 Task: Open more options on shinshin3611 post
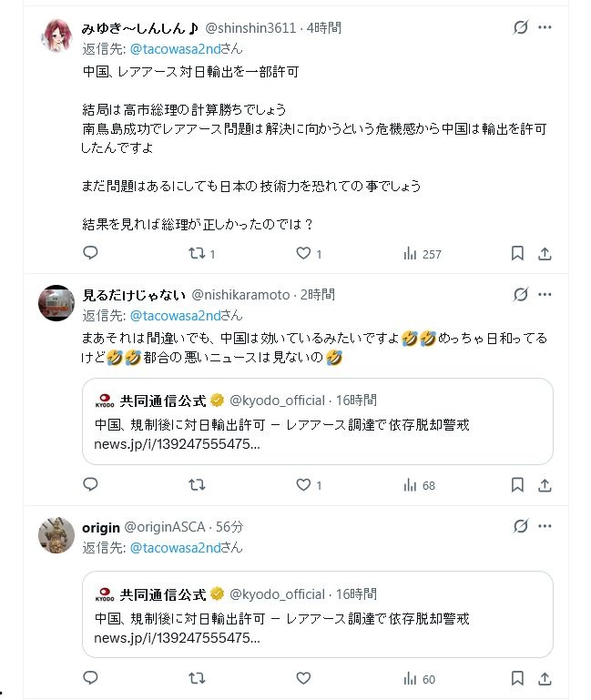pos(545,27)
